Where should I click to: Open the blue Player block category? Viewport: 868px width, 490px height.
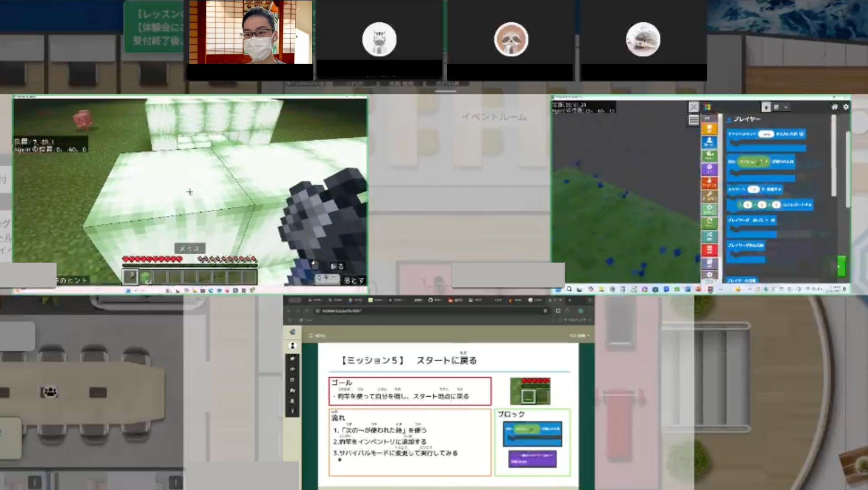pos(709,142)
